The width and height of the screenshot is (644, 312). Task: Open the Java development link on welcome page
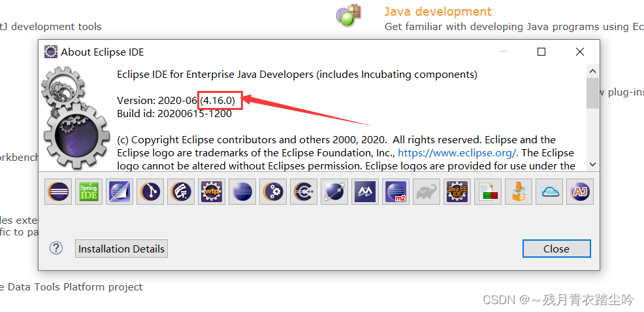438,12
